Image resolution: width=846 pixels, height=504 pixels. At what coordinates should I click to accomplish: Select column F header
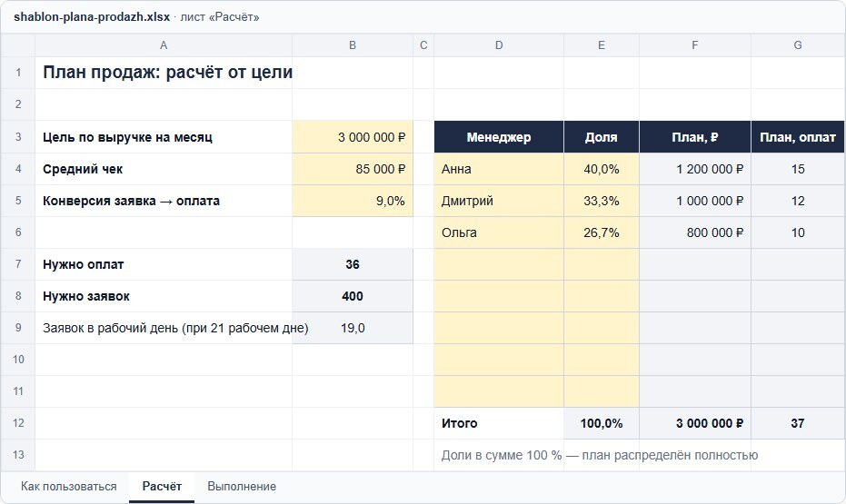pyautogui.click(x=695, y=45)
